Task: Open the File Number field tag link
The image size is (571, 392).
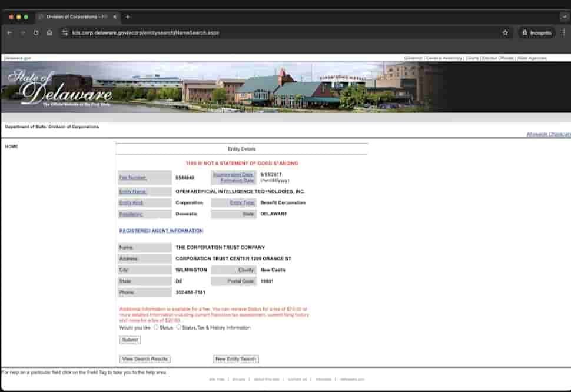Action: tap(132, 177)
